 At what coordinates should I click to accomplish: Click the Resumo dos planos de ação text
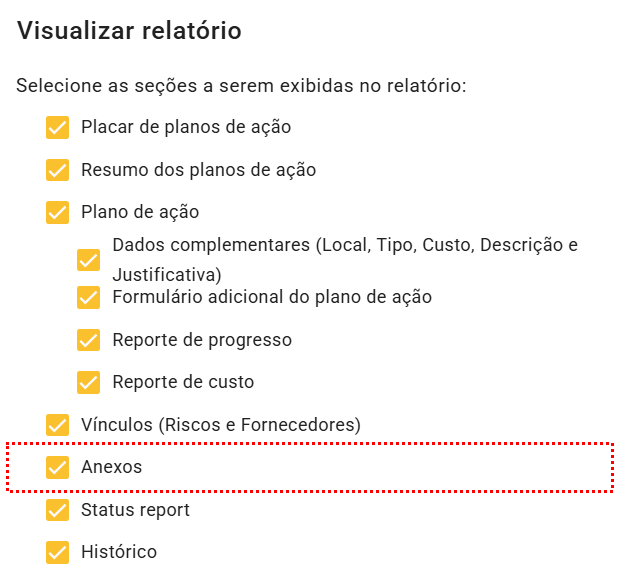(198, 170)
